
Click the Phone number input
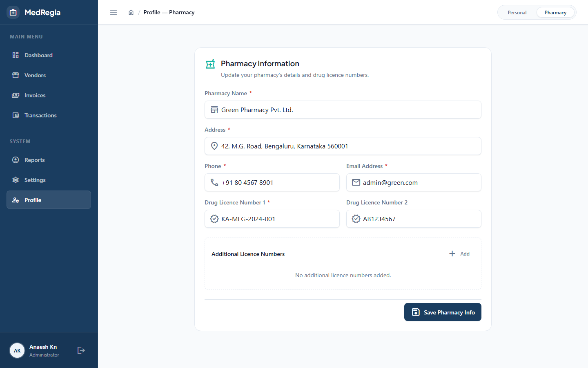click(272, 182)
